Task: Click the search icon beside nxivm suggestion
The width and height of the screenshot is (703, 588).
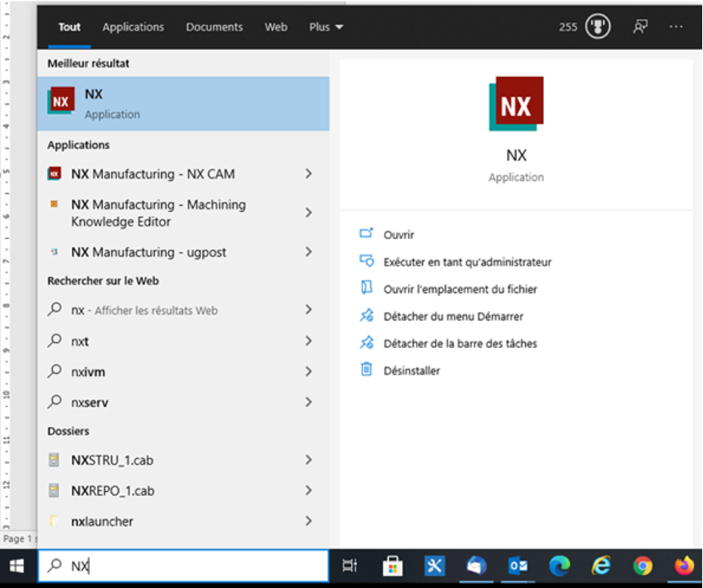Action: (x=54, y=371)
